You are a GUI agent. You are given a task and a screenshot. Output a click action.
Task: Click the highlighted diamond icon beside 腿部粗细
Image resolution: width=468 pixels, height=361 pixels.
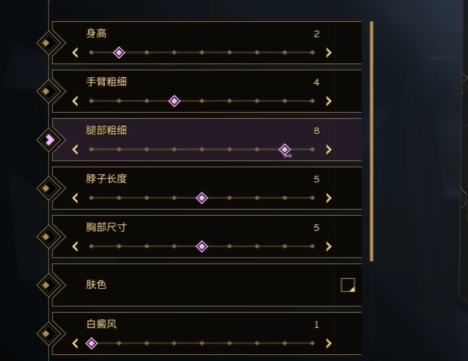(48, 140)
